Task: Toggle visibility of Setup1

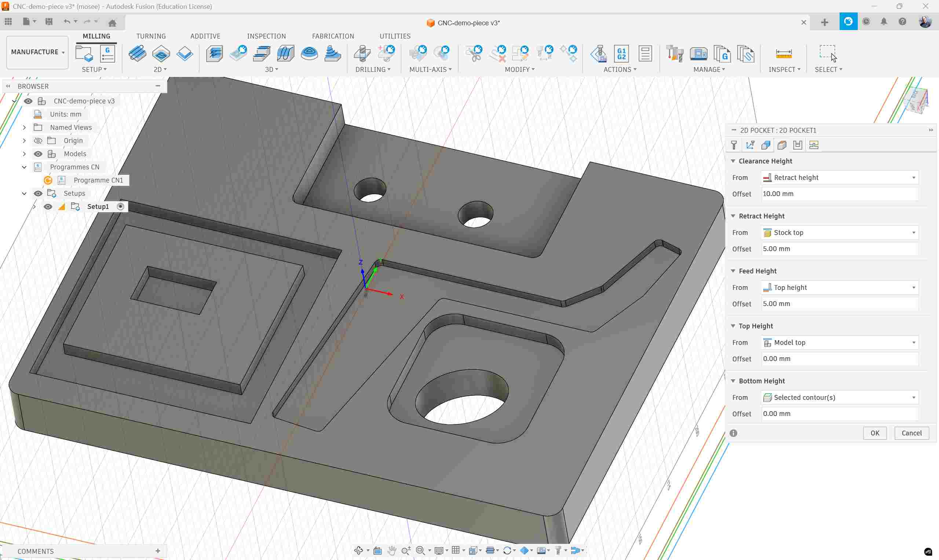Action: click(48, 207)
